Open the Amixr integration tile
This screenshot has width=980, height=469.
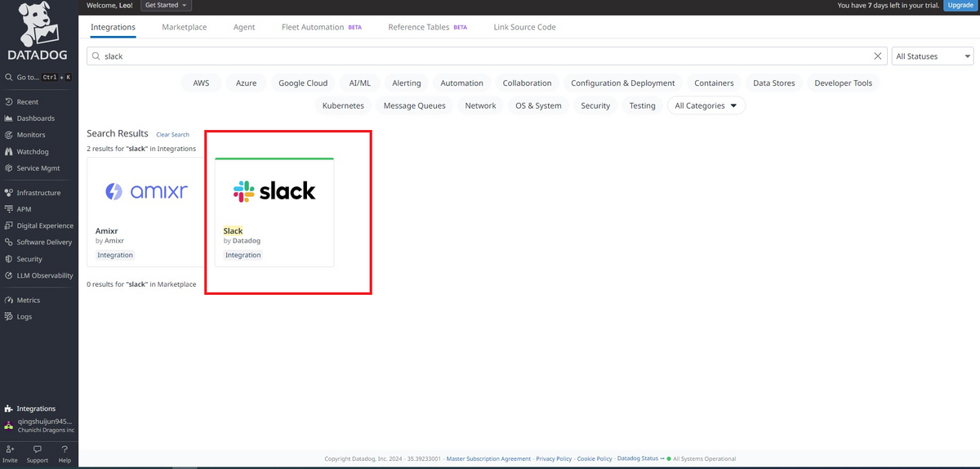145,212
